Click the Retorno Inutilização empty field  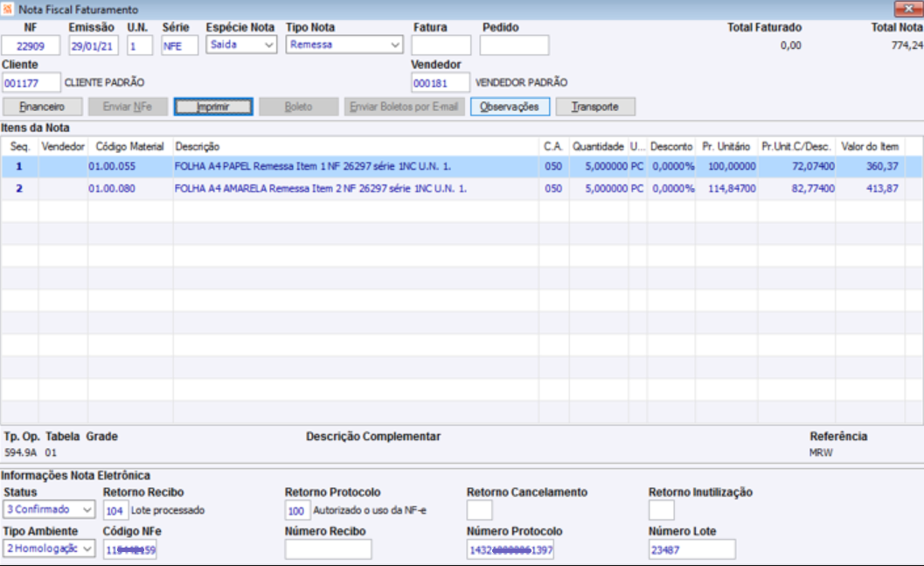[662, 511]
